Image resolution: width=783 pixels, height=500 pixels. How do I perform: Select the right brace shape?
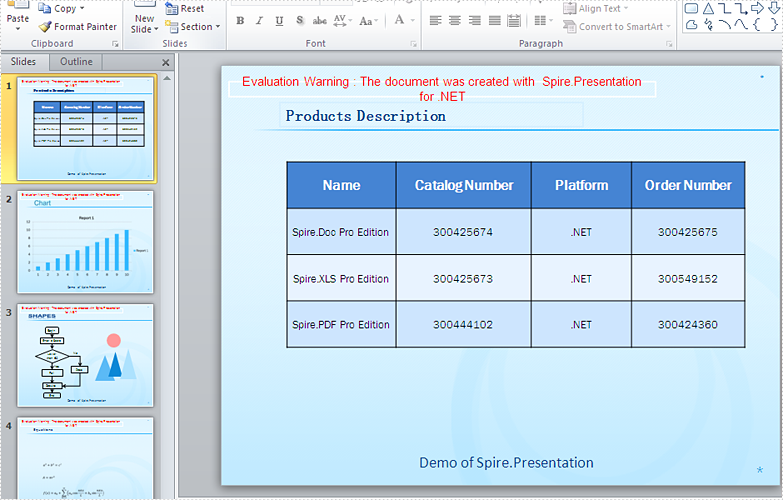[x=774, y=24]
